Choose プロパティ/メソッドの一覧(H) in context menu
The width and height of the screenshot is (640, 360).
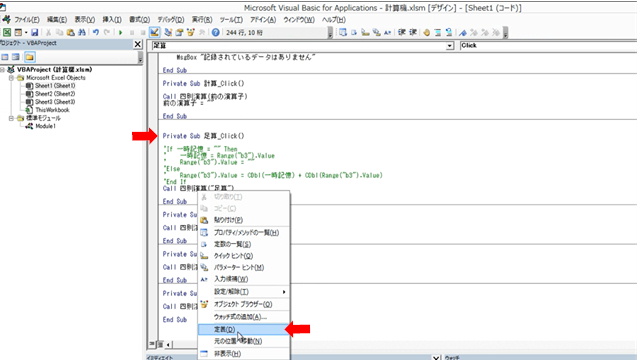[x=244, y=233]
